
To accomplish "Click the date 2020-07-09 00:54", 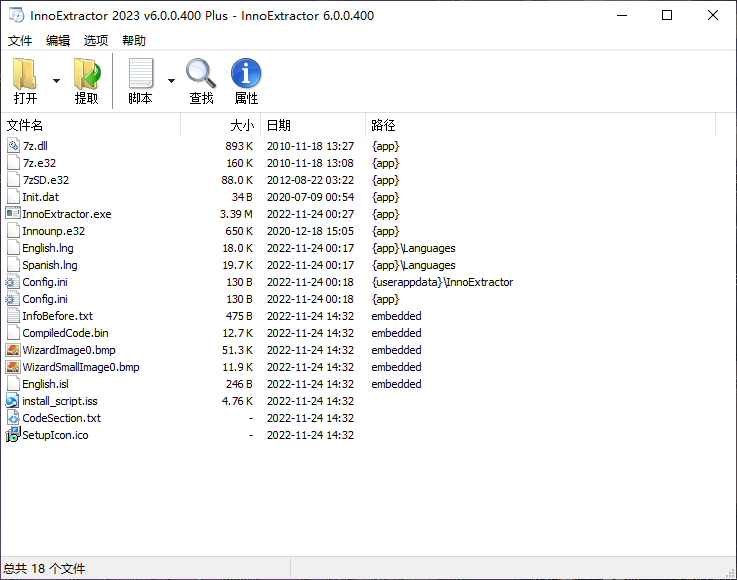I will tap(310, 197).
